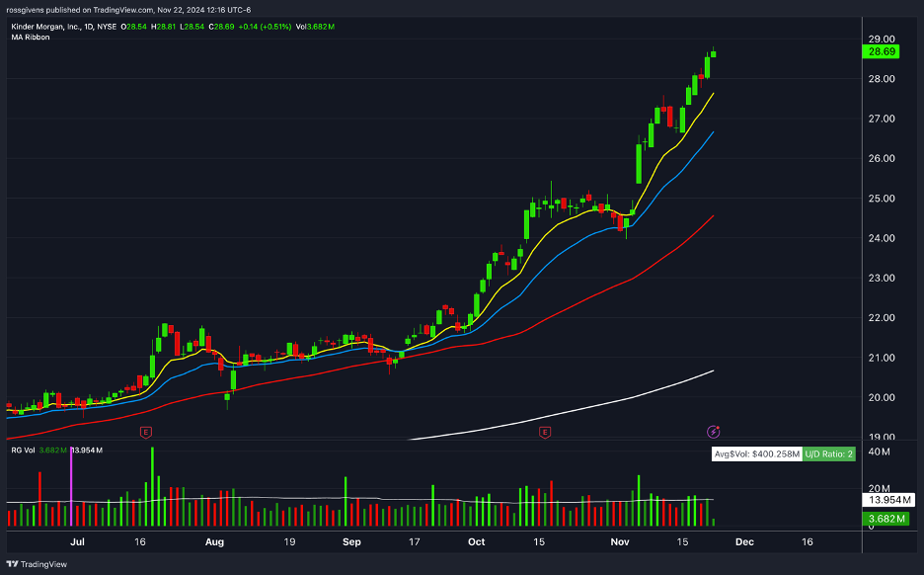Click the 24.00 price axis label
This screenshot has height=575, width=924.
pos(882,238)
